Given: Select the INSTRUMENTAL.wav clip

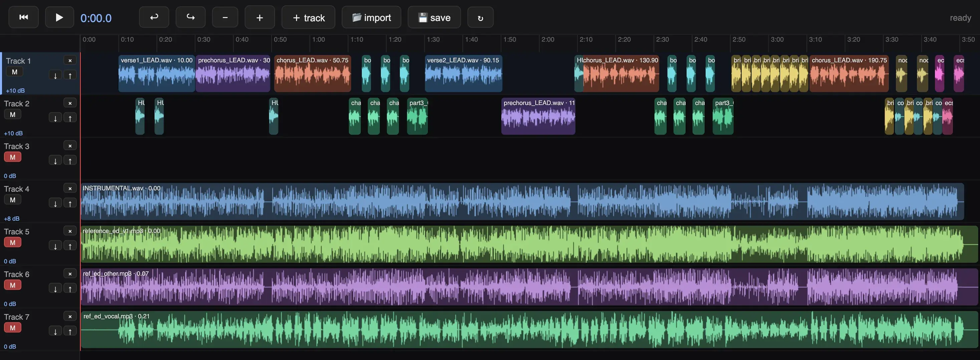Looking at the screenshot, I should pyautogui.click(x=522, y=202).
